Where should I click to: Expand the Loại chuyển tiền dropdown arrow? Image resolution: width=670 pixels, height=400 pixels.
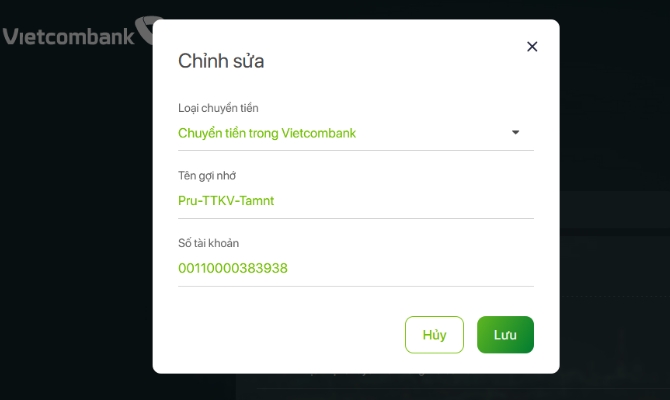(516, 132)
